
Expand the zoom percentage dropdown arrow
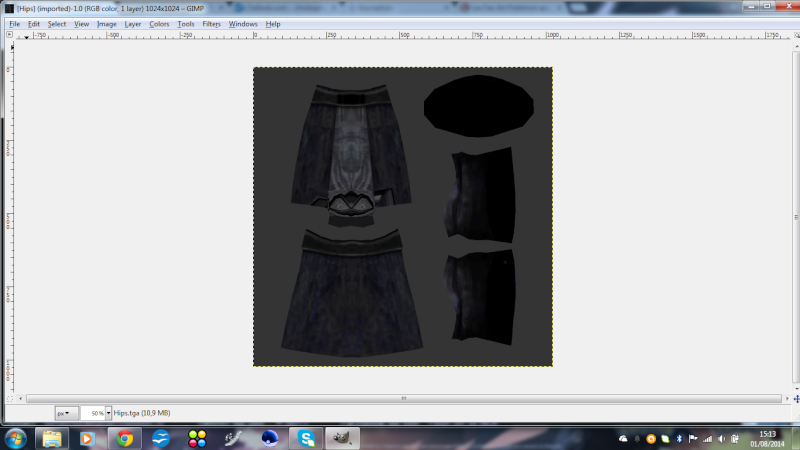108,413
